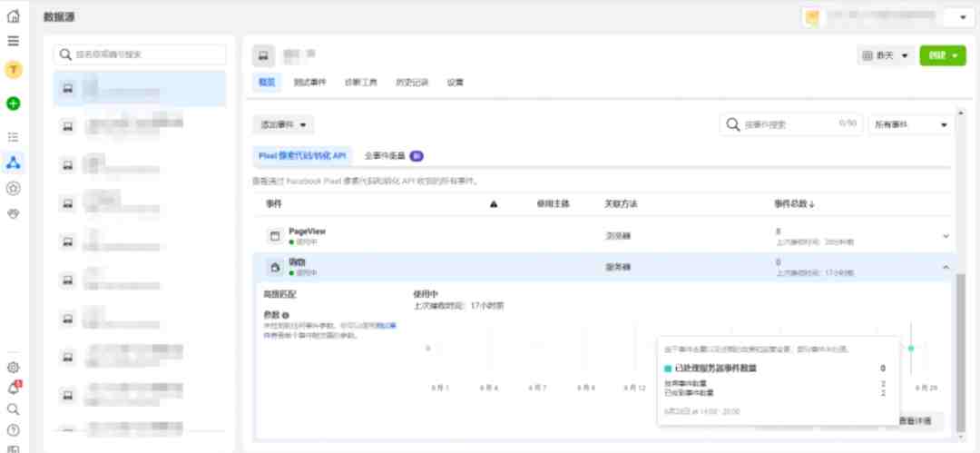Click the search magnifier in left sidebar
The image size is (980, 453).
tap(13, 409)
